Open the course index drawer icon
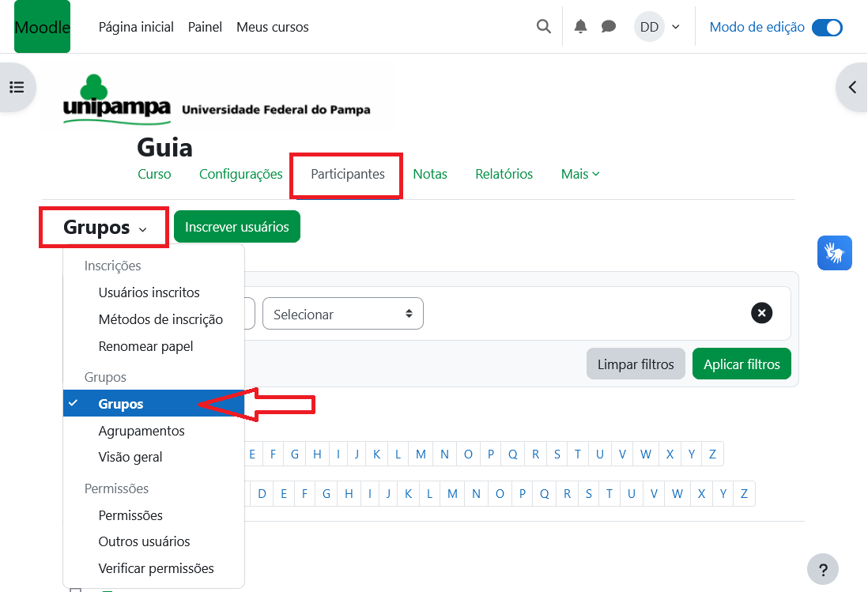The image size is (868, 592). pos(17,87)
